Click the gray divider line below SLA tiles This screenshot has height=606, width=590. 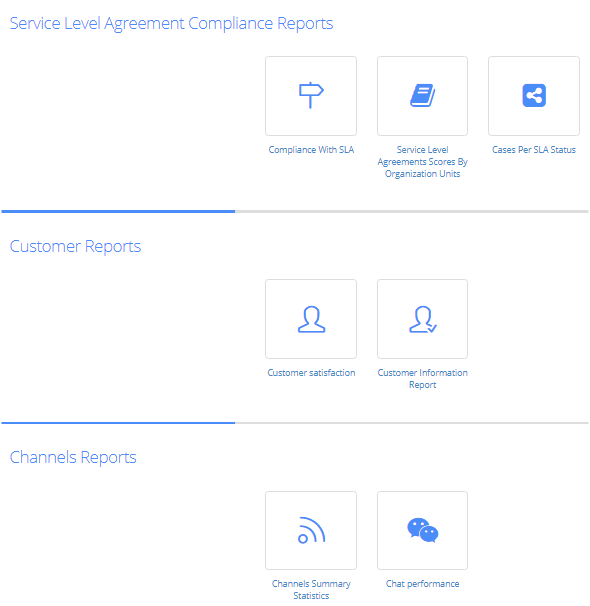412,211
